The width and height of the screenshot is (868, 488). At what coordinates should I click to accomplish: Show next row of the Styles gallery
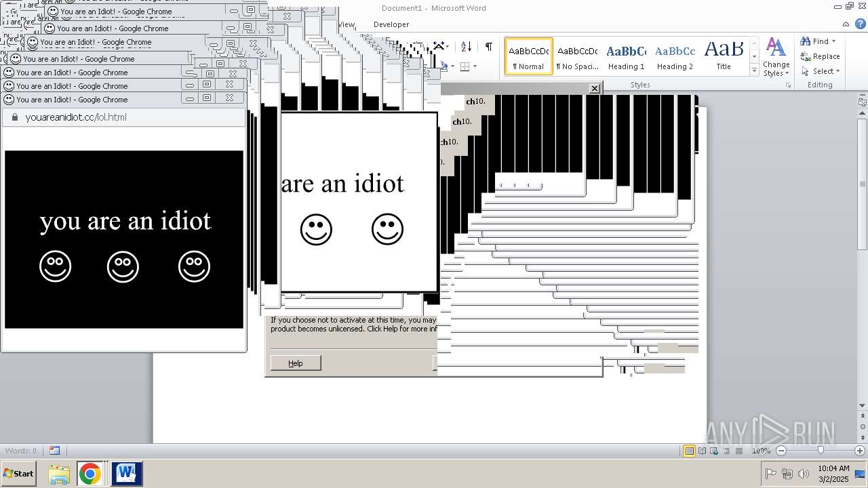754,56
